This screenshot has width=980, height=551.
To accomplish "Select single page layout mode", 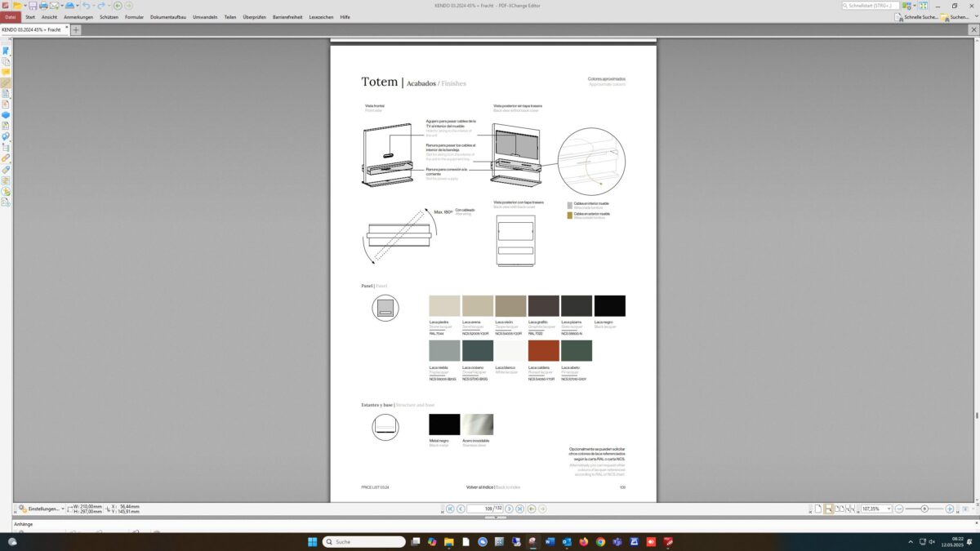I will [818, 509].
